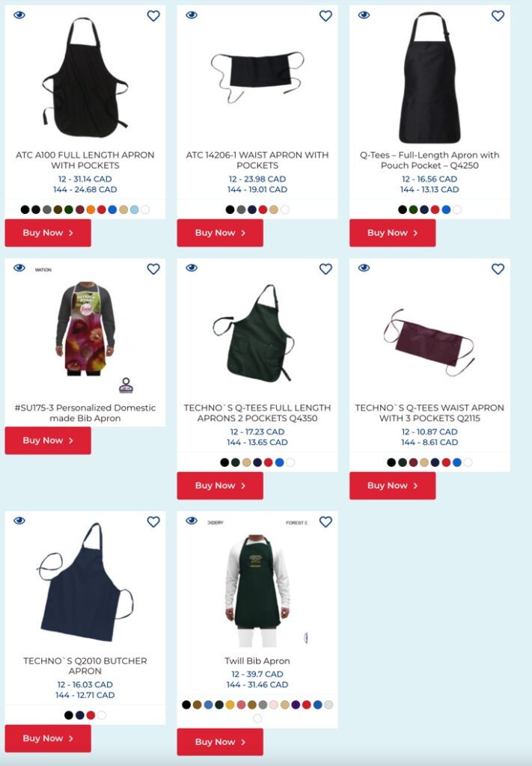Heart the Q2010 Butcher Apron
The height and width of the screenshot is (766, 532).
pos(153,521)
